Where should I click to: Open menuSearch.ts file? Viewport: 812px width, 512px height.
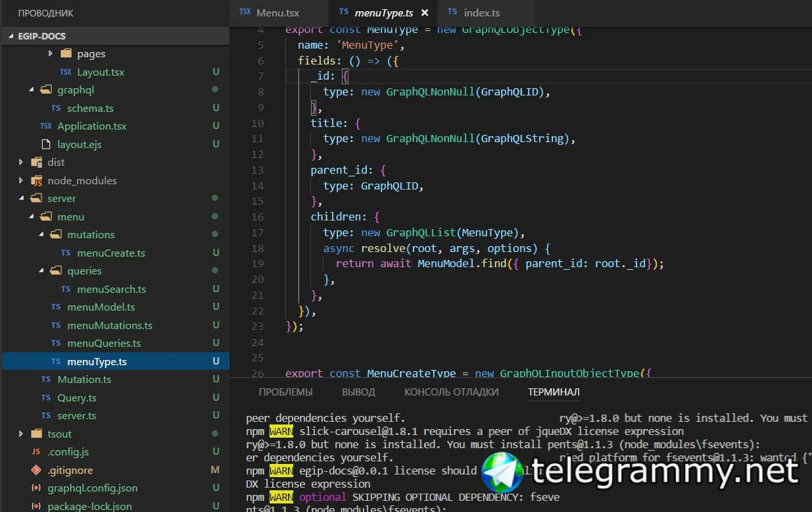point(112,289)
